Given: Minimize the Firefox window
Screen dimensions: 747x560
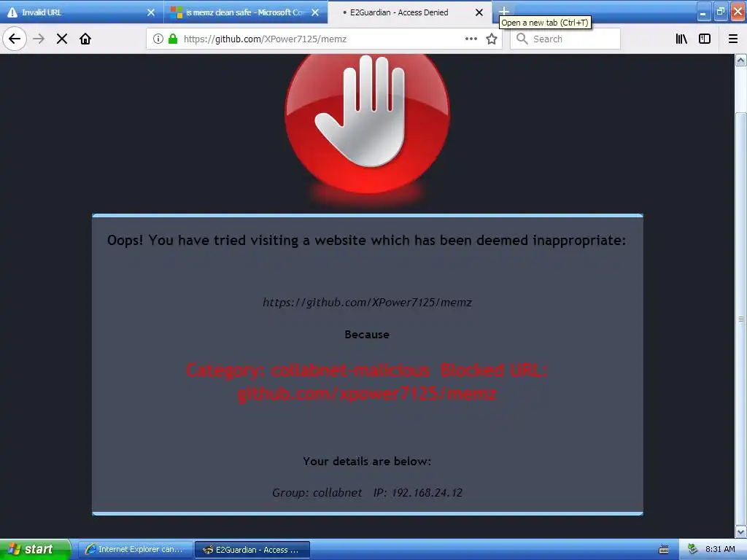Looking at the screenshot, I should 704,12.
